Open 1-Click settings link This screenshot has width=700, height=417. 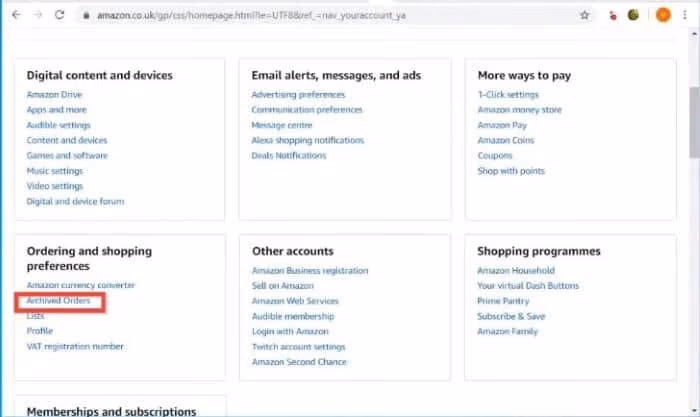(508, 95)
